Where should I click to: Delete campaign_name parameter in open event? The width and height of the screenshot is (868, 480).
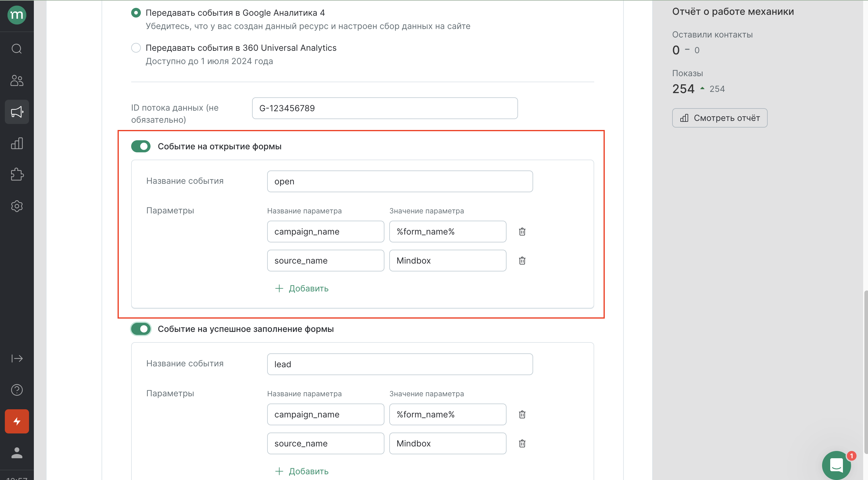click(522, 232)
